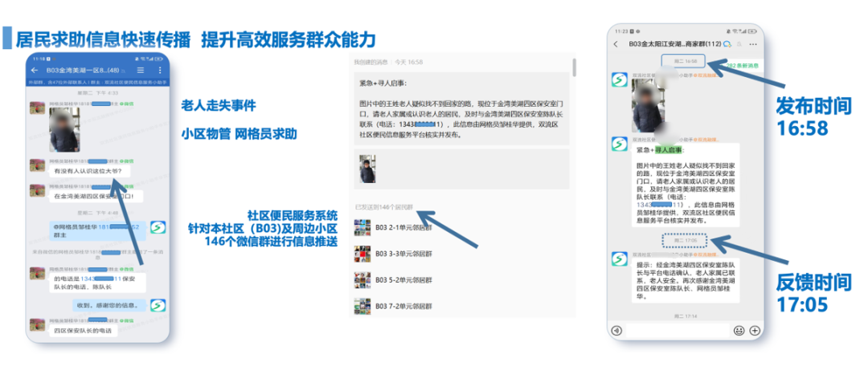This screenshot has width=868, height=379.
Task: Tap the 提示 feedback message in right chat
Action: tap(685, 280)
